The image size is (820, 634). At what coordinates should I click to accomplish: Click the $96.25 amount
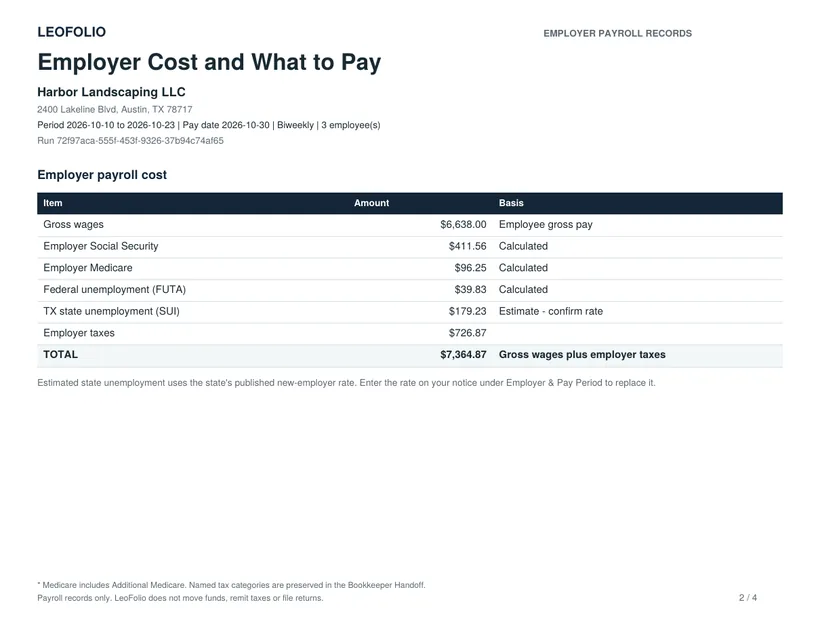coord(470,268)
